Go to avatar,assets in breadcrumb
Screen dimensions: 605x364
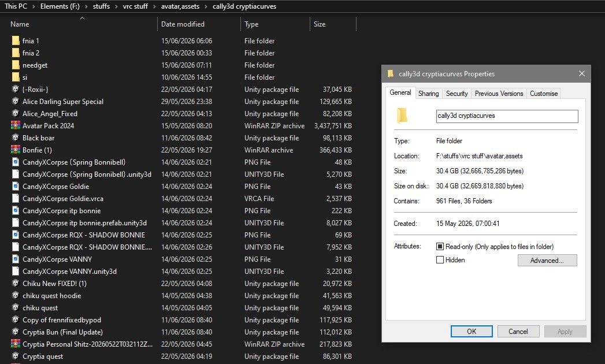tap(180, 6)
